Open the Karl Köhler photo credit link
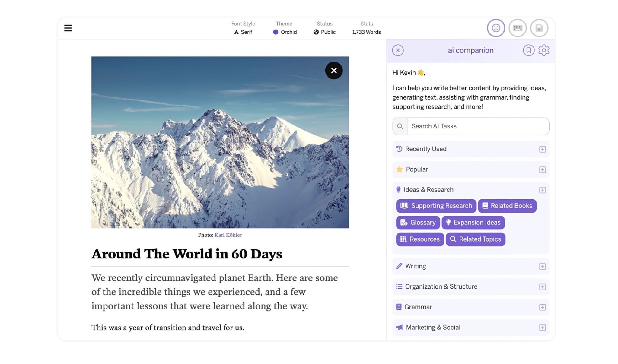The width and height of the screenshot is (618, 364). point(228,235)
